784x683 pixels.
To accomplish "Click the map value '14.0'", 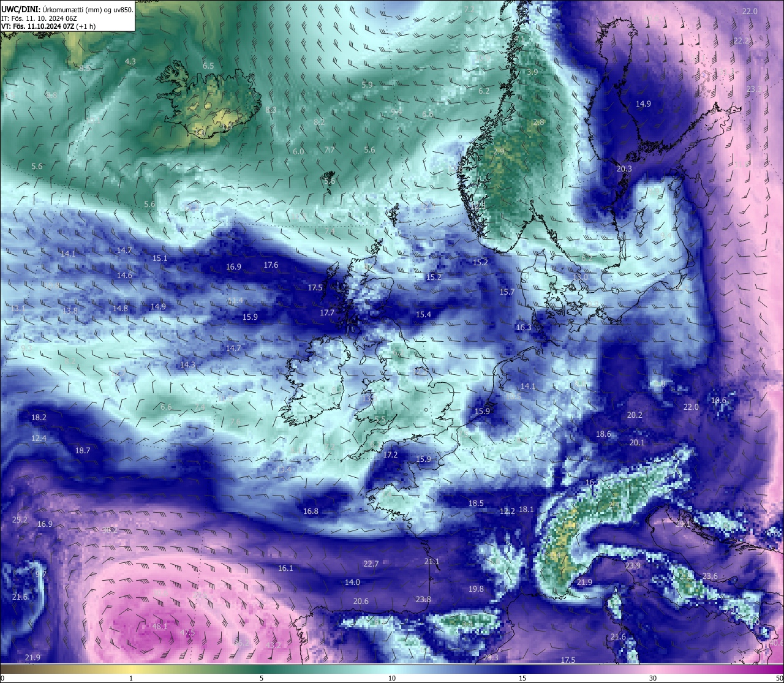I will [352, 582].
